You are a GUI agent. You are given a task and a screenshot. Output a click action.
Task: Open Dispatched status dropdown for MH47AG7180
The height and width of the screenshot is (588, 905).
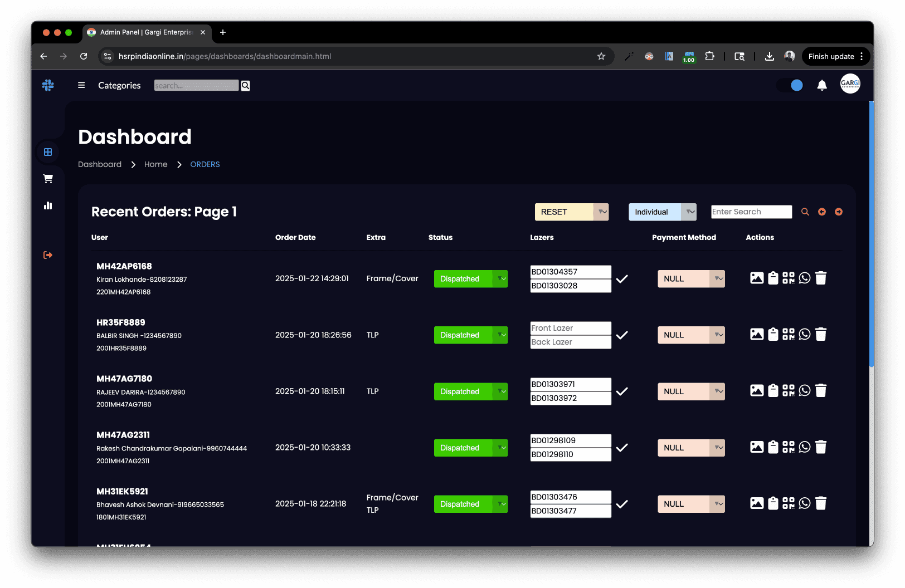click(x=471, y=391)
